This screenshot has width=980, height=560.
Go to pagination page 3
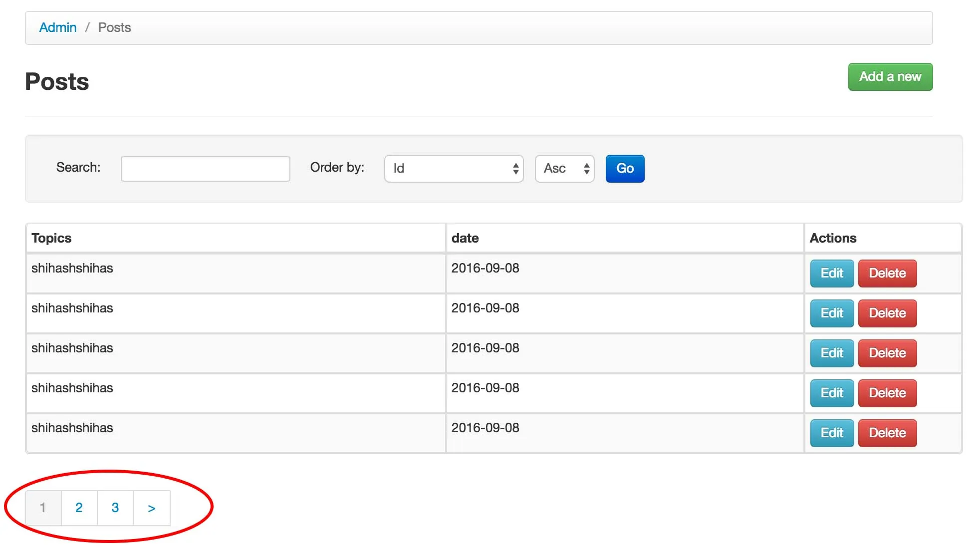click(115, 508)
